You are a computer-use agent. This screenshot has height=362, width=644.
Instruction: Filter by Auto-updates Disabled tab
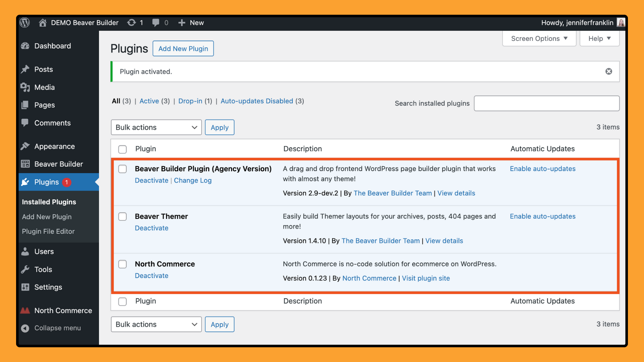click(x=257, y=101)
